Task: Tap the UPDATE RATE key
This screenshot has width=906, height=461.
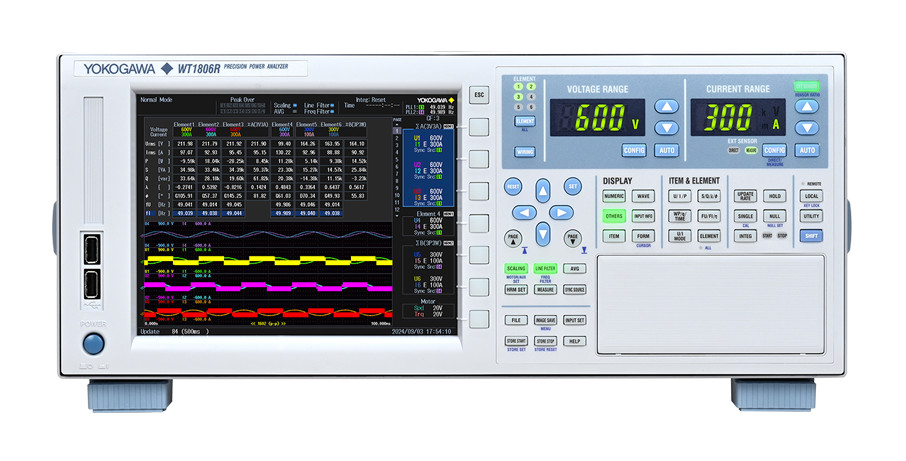Action: 745,196
